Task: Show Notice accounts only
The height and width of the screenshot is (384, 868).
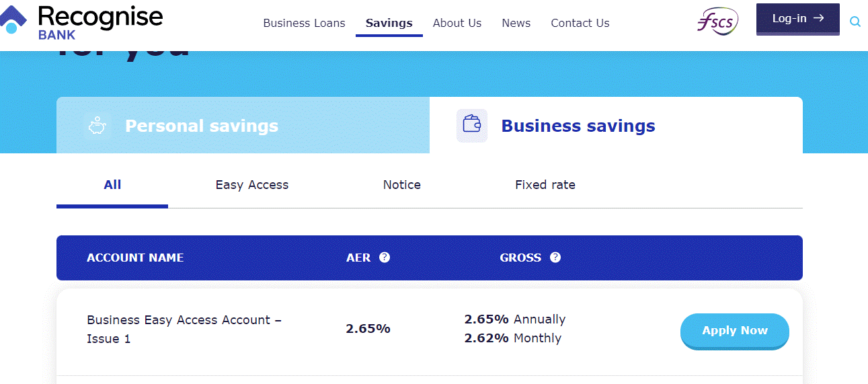Action: click(402, 185)
